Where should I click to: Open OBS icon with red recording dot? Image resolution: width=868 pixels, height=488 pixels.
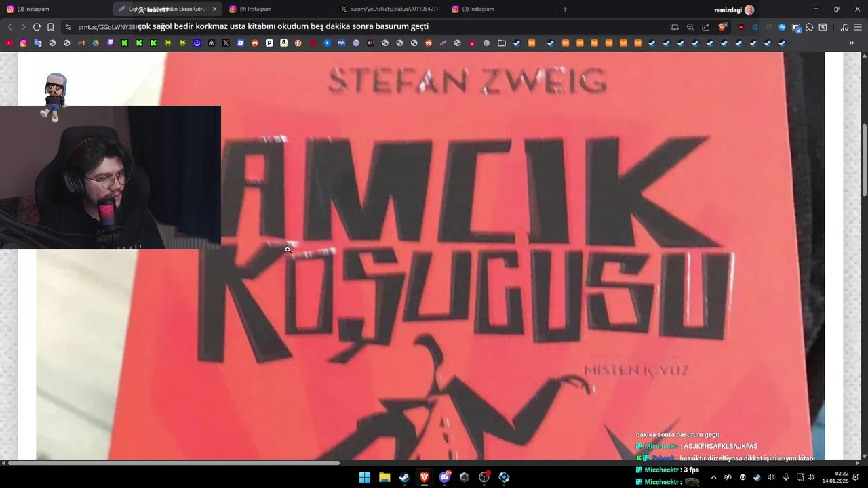[x=484, y=477]
